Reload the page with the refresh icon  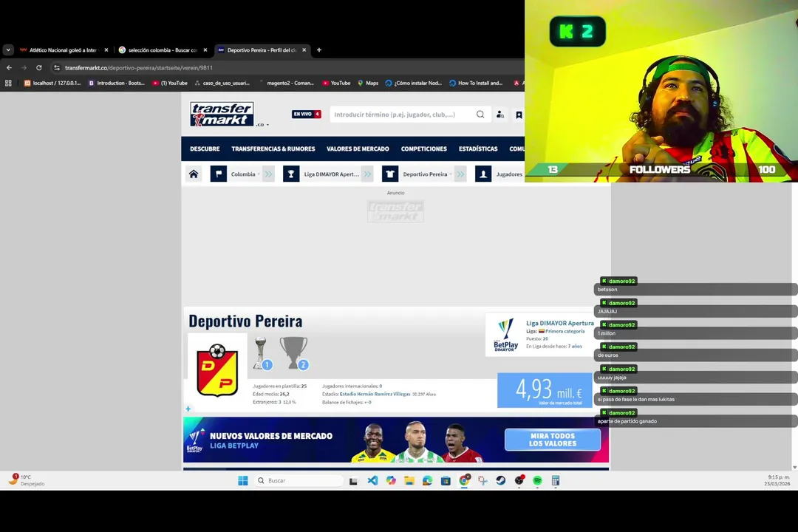coord(38,68)
